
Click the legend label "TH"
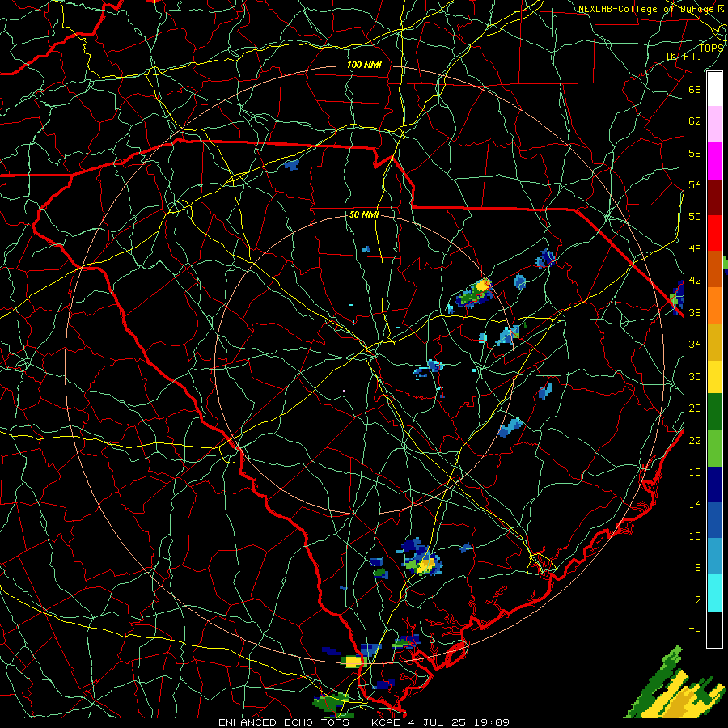695,632
